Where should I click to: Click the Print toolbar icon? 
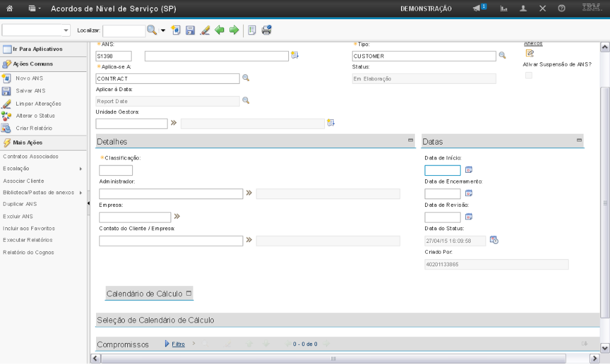(x=267, y=30)
